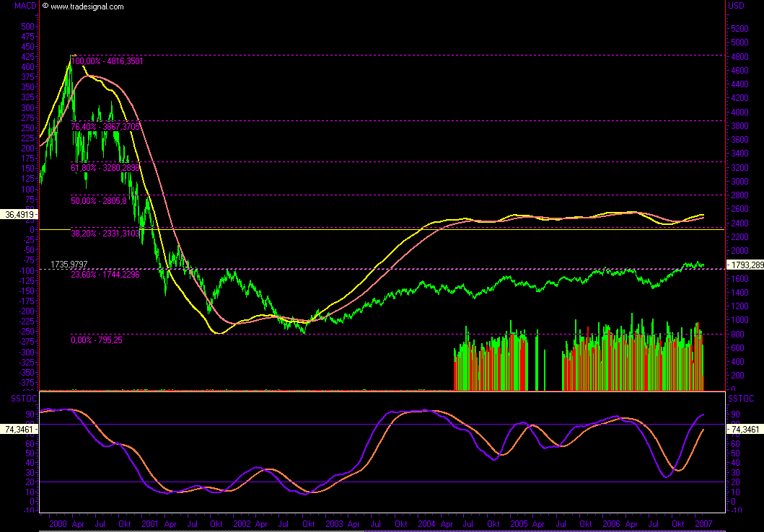Click the MACD value marker 36,4919
The width and height of the screenshot is (764, 532).
17,215
